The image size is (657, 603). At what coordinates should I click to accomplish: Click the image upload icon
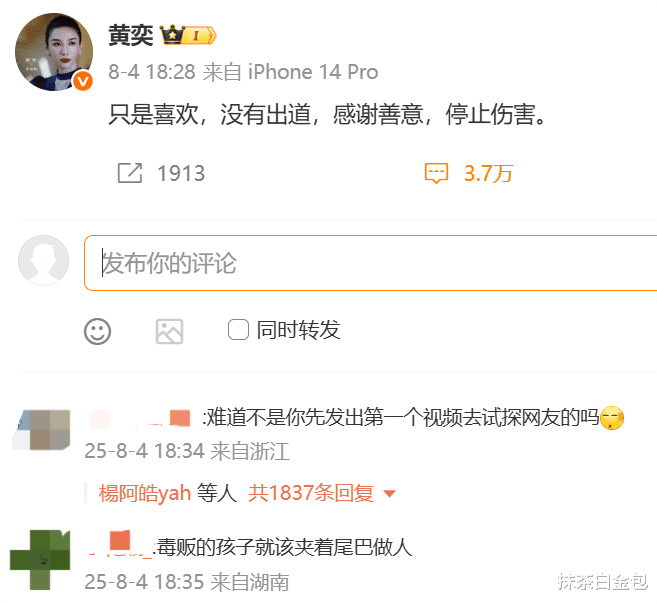point(169,331)
